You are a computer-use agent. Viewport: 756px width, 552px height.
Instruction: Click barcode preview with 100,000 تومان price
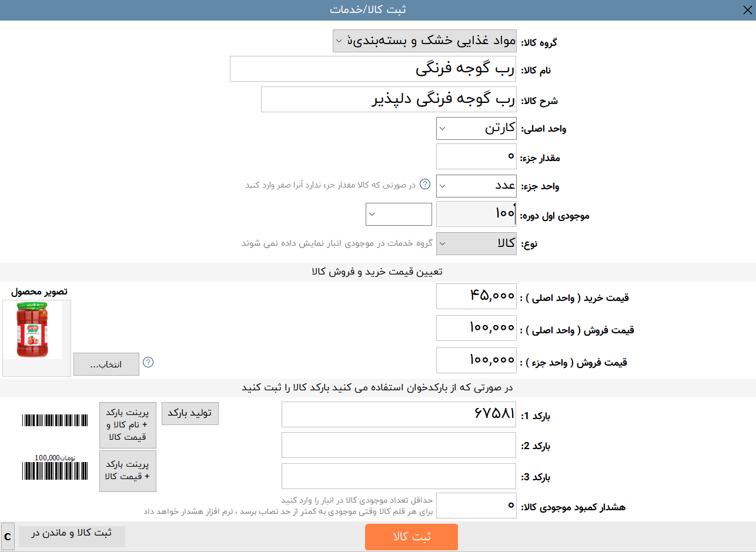pos(55,469)
